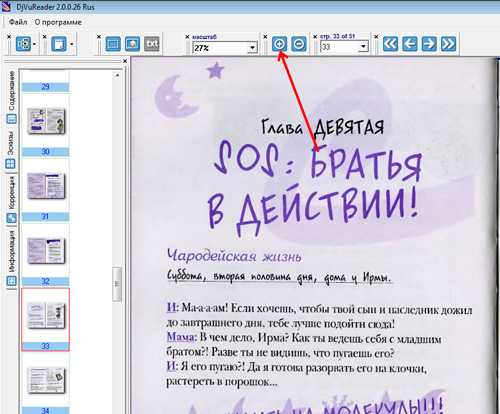The height and width of the screenshot is (414, 500).
Task: Open thumbnail of page 34
Action: pos(46,380)
